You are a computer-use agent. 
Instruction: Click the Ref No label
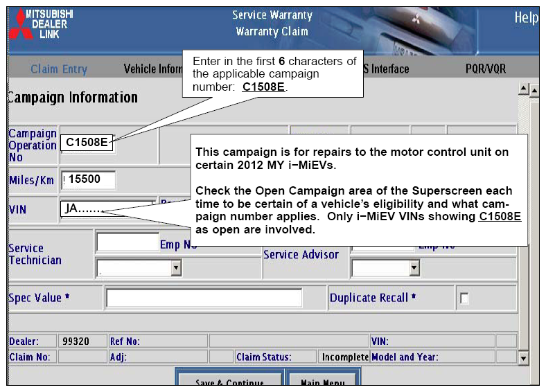pos(125,341)
